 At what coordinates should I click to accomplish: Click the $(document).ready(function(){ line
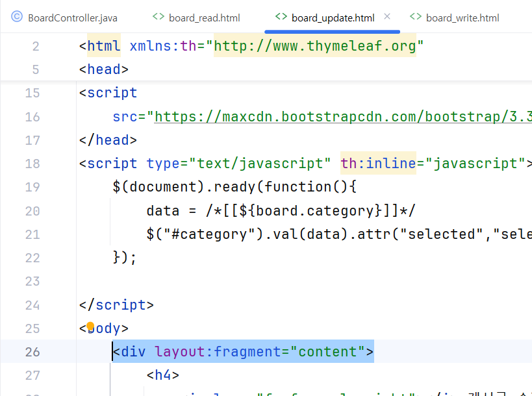click(x=234, y=187)
